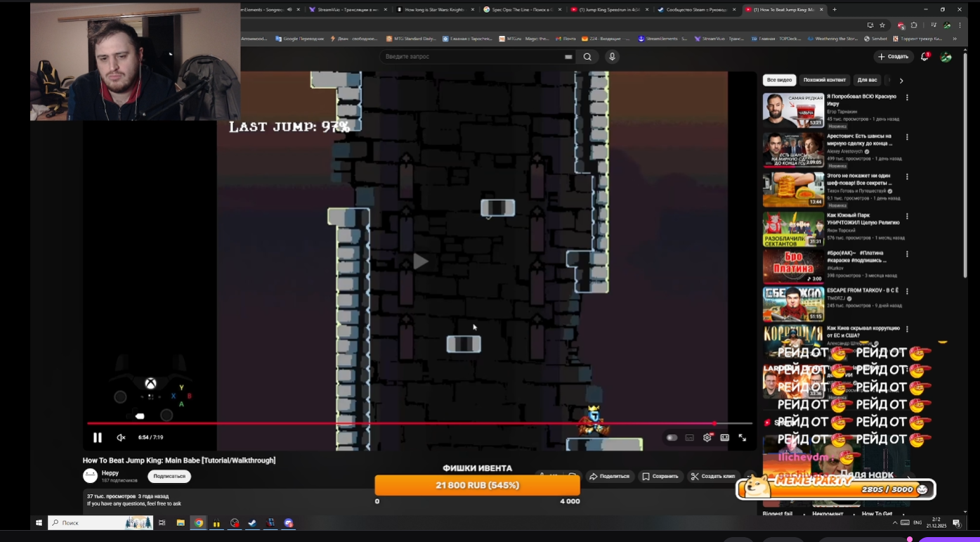Turn on subtitles with the captions button

(x=689, y=437)
